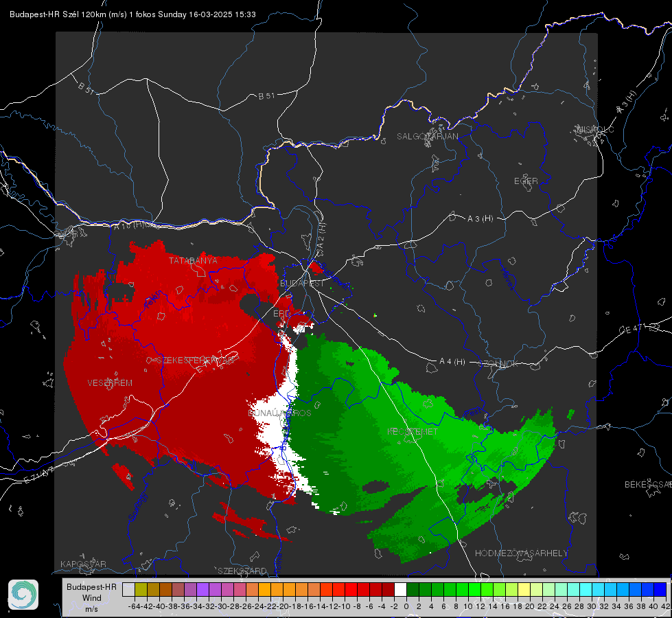Screen dimensions: 672x618
Task: Click the radar title 'Budapest-HR Szél 120km' text
Action: click(58, 14)
